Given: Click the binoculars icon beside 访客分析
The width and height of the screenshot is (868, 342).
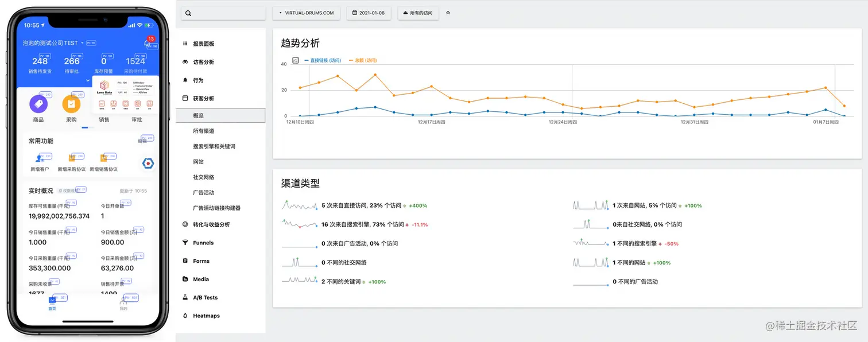Looking at the screenshot, I should tap(185, 62).
